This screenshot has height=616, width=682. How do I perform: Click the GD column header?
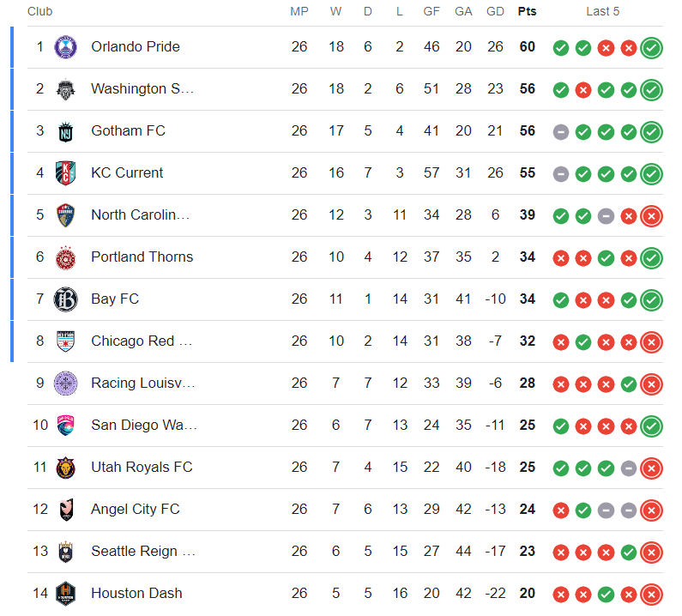(x=495, y=11)
